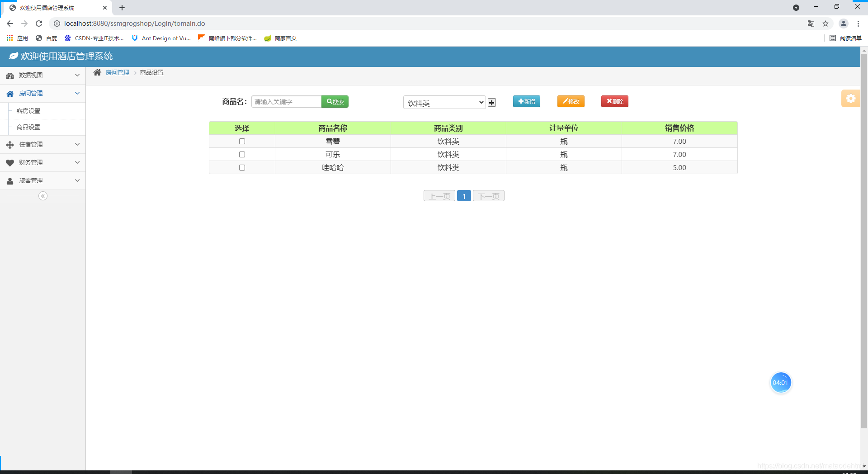Image resolution: width=868 pixels, height=474 pixels.
Task: Click the site info icon in address bar
Action: point(57,24)
